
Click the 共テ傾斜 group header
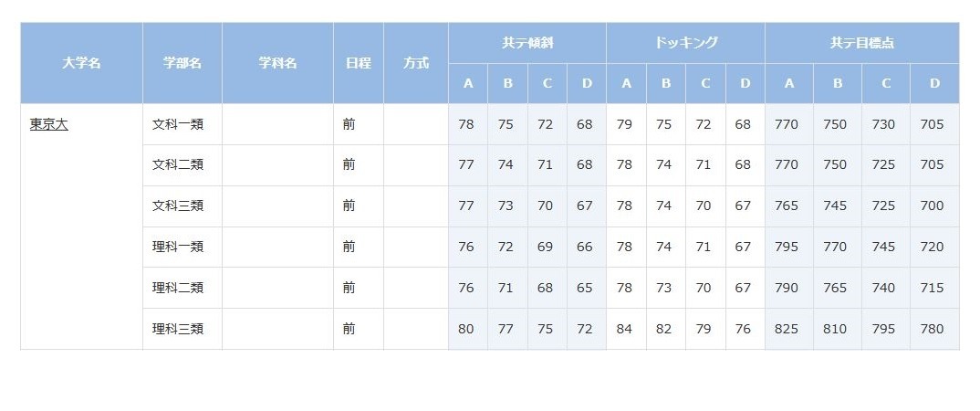527,43
